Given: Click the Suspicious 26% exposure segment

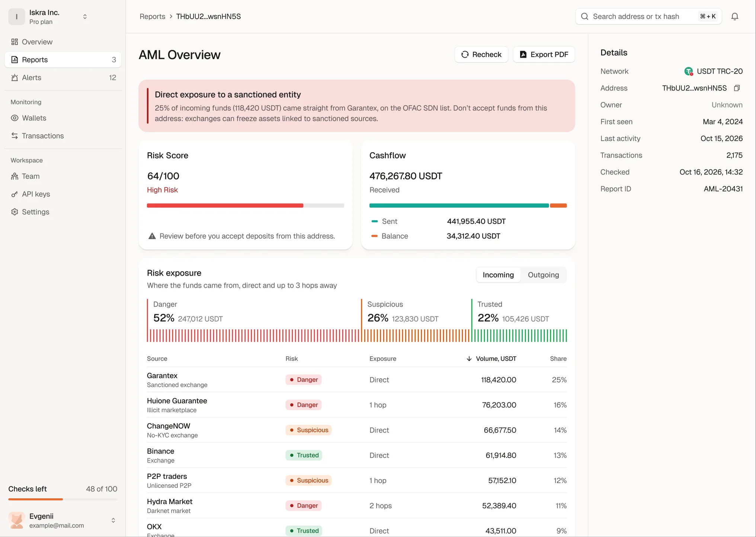Looking at the screenshot, I should 416,320.
